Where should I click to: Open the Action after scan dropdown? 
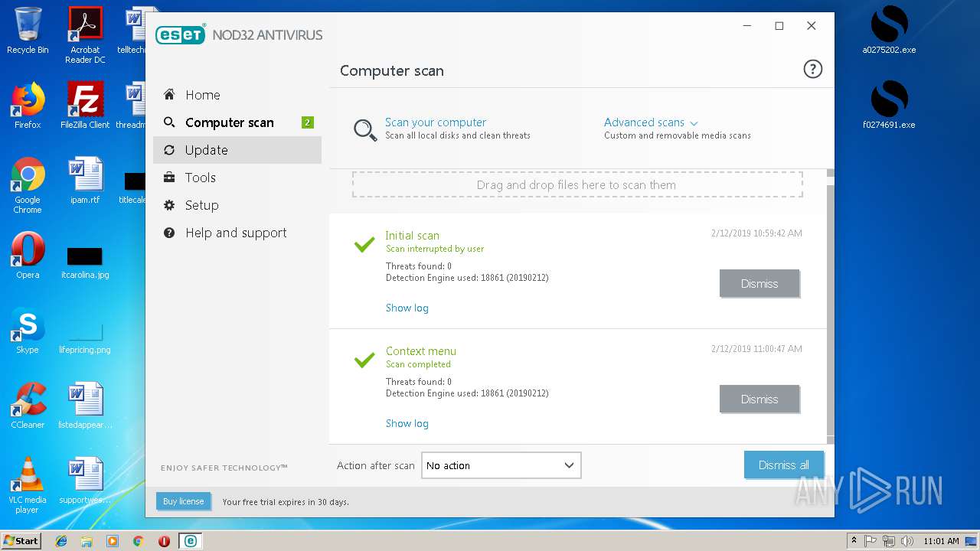click(x=501, y=465)
